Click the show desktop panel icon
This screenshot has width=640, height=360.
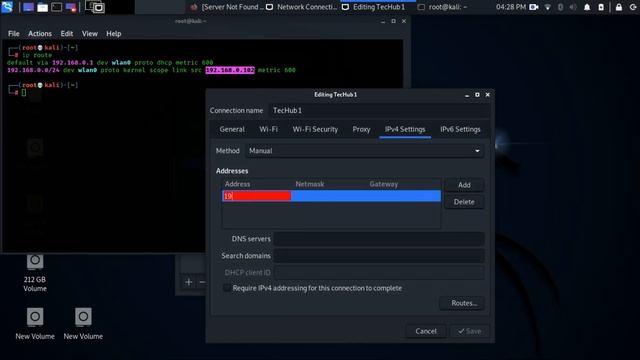[28, 7]
